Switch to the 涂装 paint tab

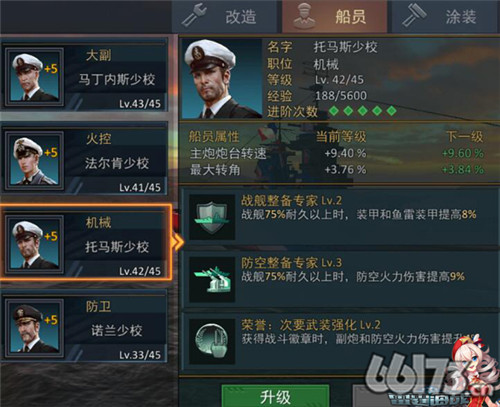click(x=445, y=16)
